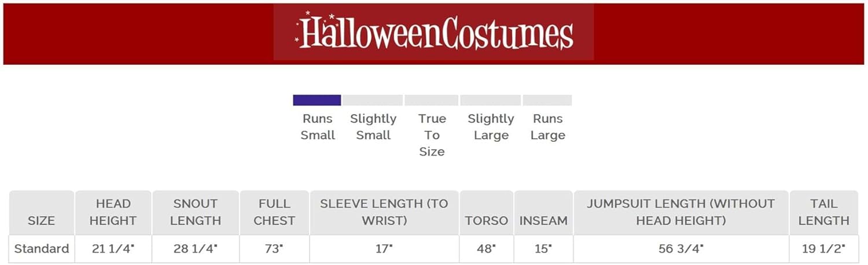Click the Runs Large fit segment
The image size is (868, 265).
pyautogui.click(x=547, y=100)
